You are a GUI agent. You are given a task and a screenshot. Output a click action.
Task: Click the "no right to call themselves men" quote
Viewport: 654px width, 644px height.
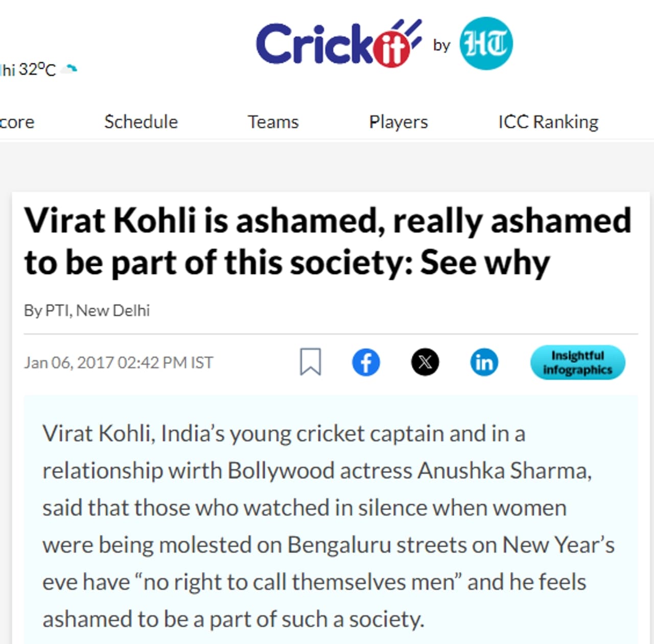[x=298, y=582]
